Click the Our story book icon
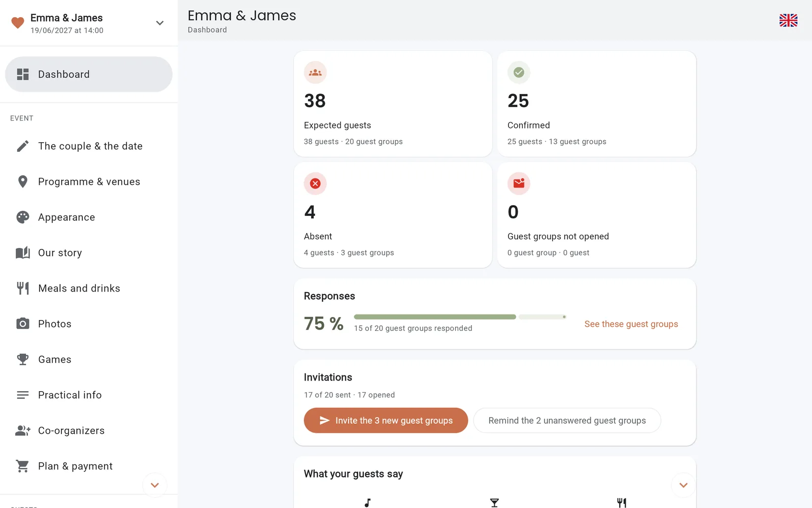 point(23,253)
